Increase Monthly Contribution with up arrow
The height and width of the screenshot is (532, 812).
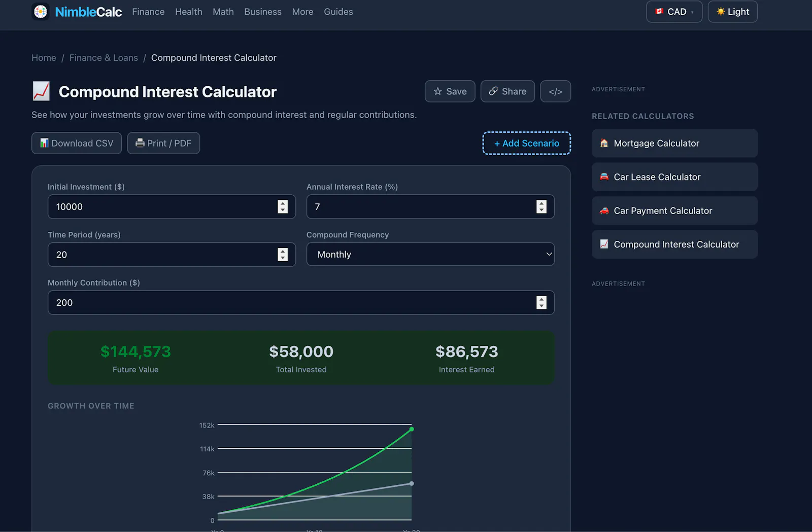click(542, 299)
